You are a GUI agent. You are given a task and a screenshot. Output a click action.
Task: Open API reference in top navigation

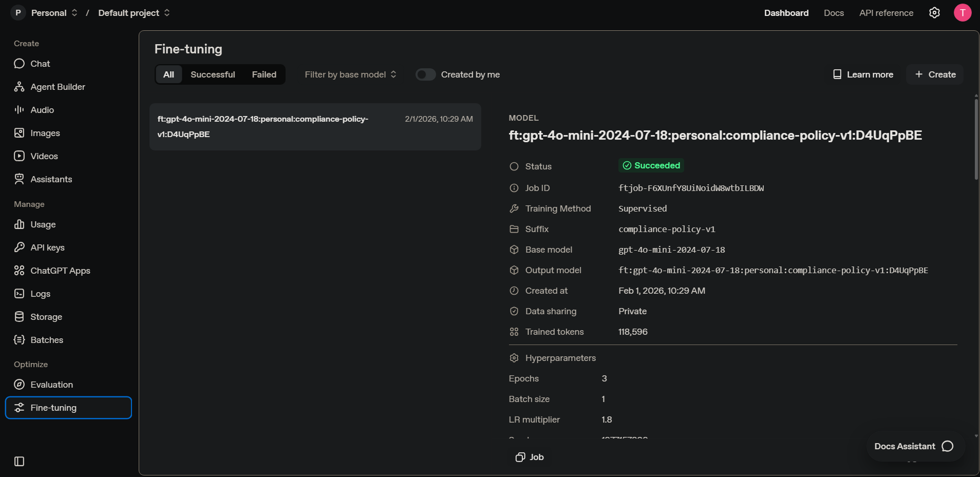click(886, 13)
